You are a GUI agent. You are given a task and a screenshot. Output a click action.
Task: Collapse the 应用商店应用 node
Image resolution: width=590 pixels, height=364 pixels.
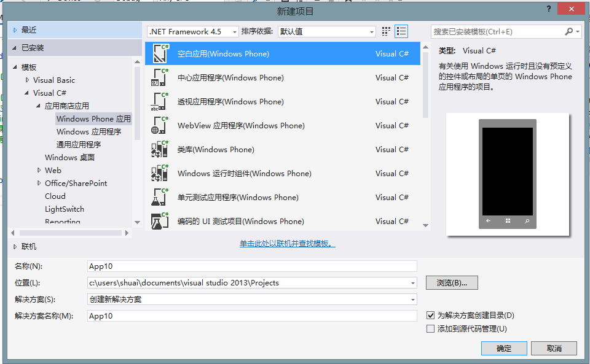(x=38, y=106)
